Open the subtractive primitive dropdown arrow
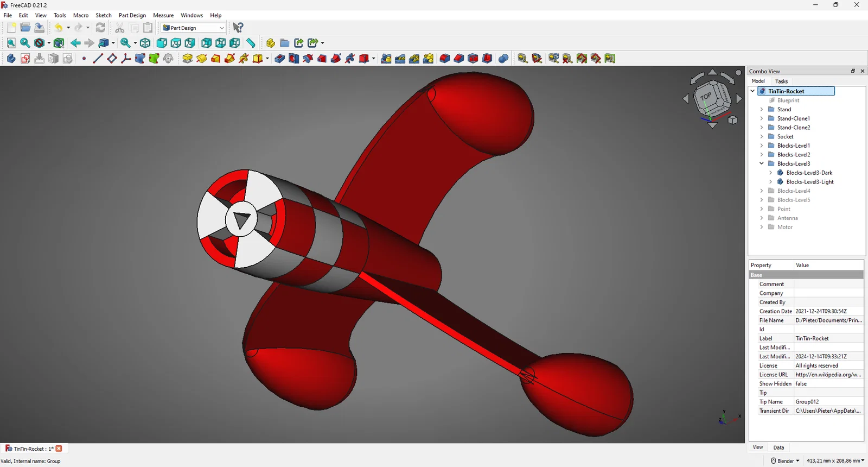The height and width of the screenshot is (467, 868). (x=374, y=59)
